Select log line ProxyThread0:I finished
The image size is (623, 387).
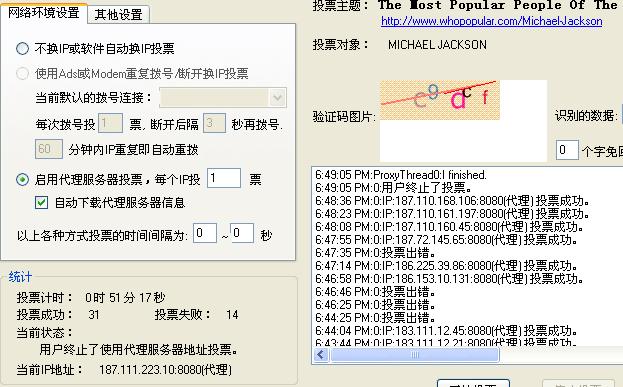(401, 175)
